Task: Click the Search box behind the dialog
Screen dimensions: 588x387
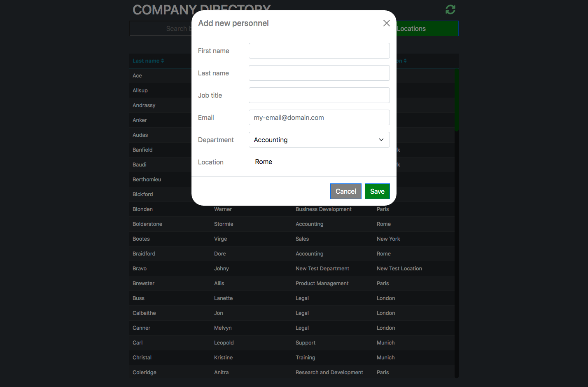Action: [161, 28]
